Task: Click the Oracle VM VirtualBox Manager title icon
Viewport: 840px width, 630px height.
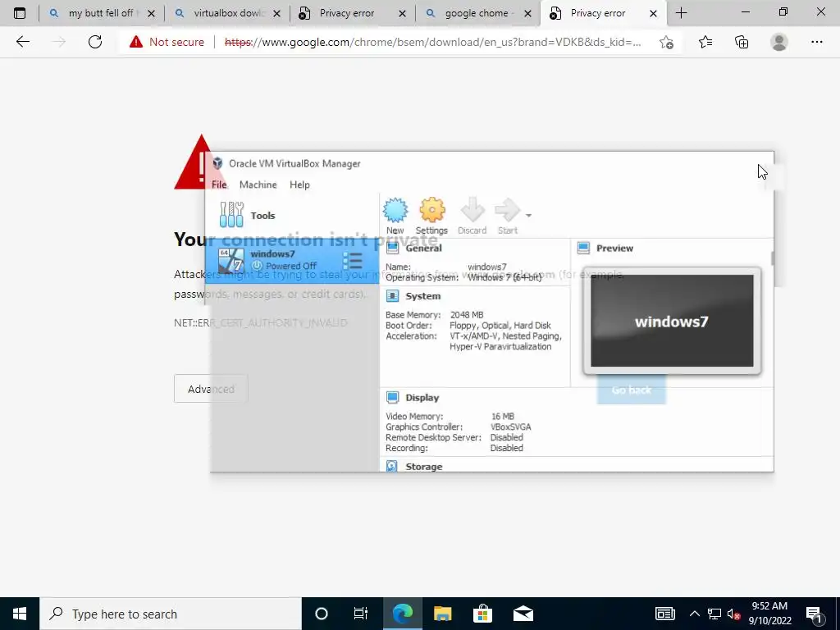Action: click(x=217, y=163)
